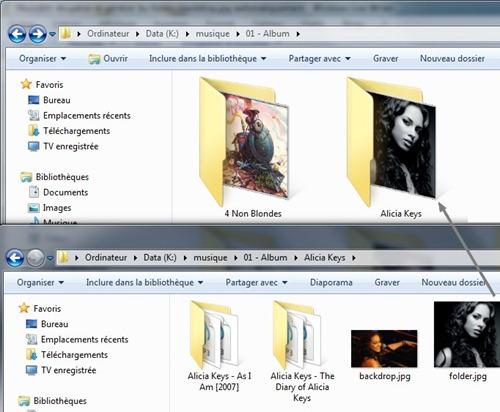500x412 pixels.
Task: Open Organiser menu in bottom window
Action: point(40,283)
